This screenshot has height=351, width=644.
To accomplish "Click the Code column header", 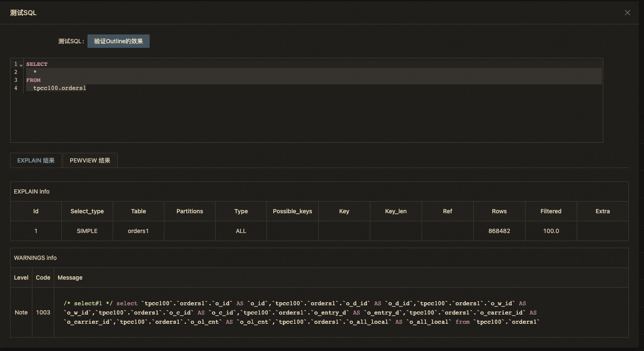I will point(43,278).
